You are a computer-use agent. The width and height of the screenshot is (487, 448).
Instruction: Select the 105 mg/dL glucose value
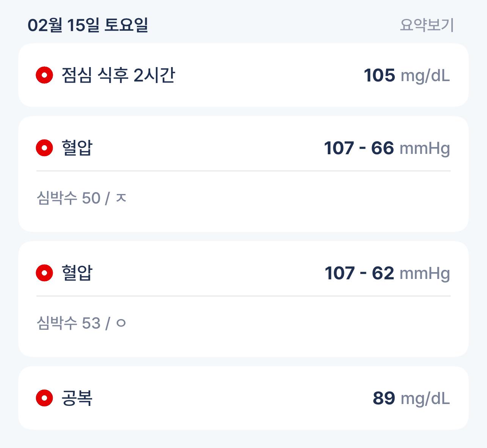point(407,75)
